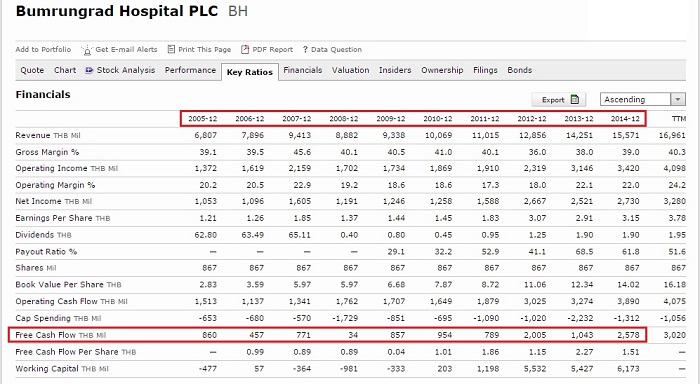Viewport: 700px width, 384px height.
Task: Click the Stock Analysis arrow icon
Action: (x=89, y=70)
